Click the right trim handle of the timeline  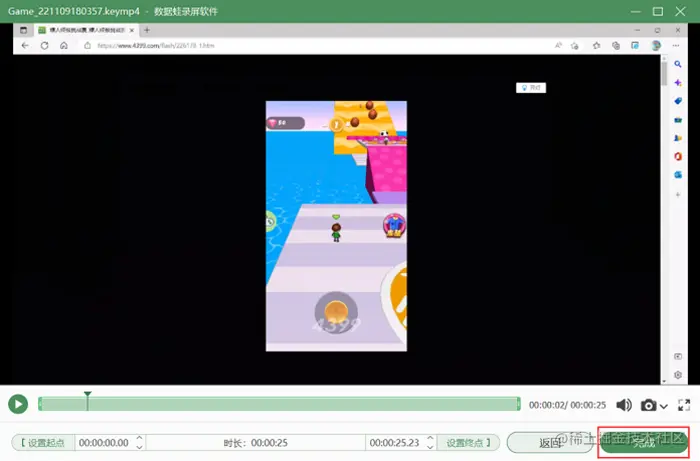[519, 404]
